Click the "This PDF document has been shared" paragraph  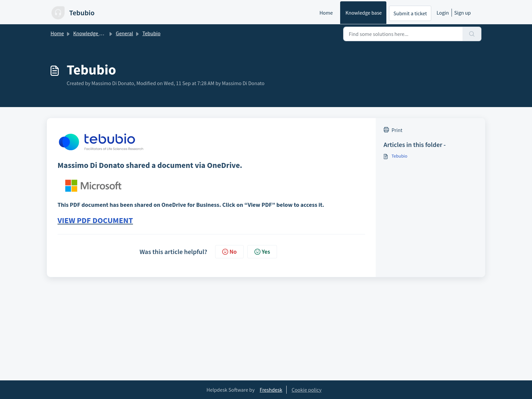click(x=191, y=205)
